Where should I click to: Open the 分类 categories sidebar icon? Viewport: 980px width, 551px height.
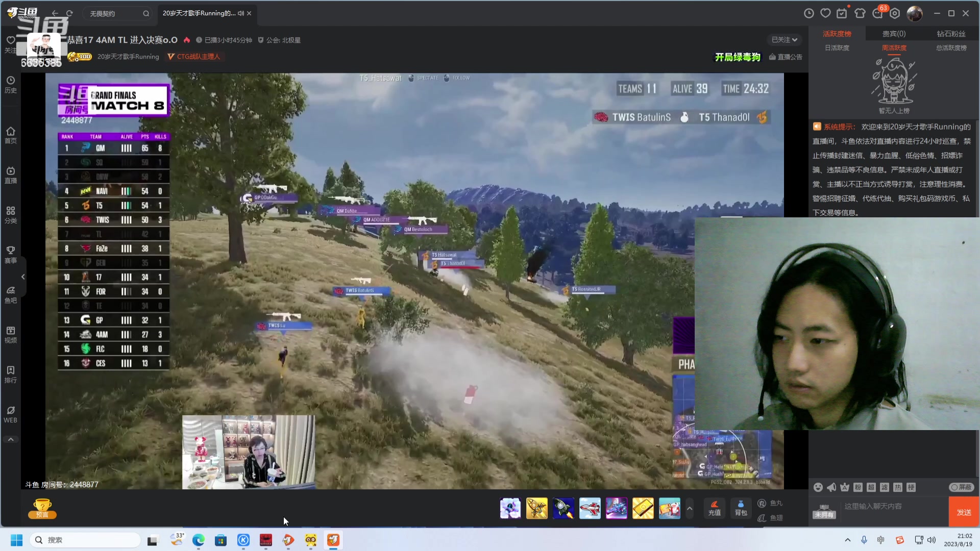(11, 215)
